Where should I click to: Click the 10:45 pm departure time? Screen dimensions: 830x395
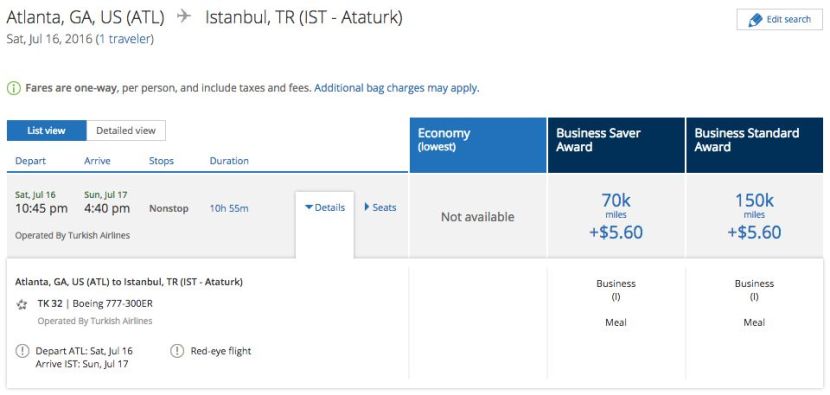point(41,209)
